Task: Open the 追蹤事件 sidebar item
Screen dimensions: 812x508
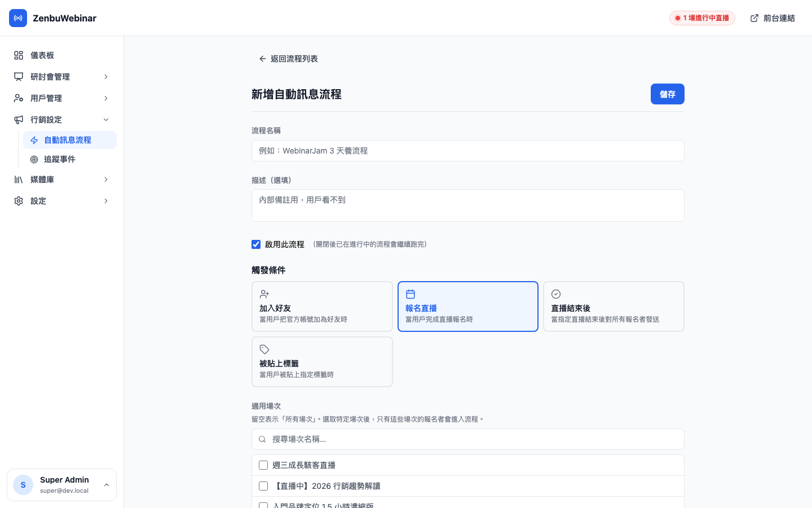Action: click(59, 159)
